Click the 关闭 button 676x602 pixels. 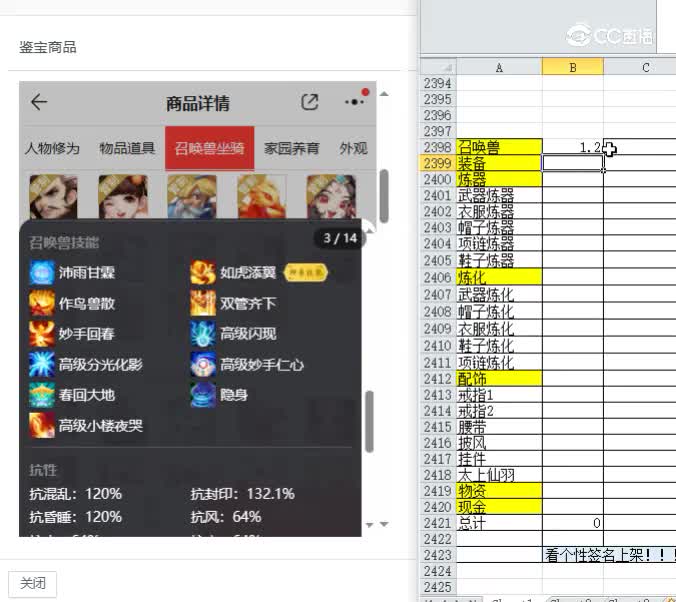[32, 584]
